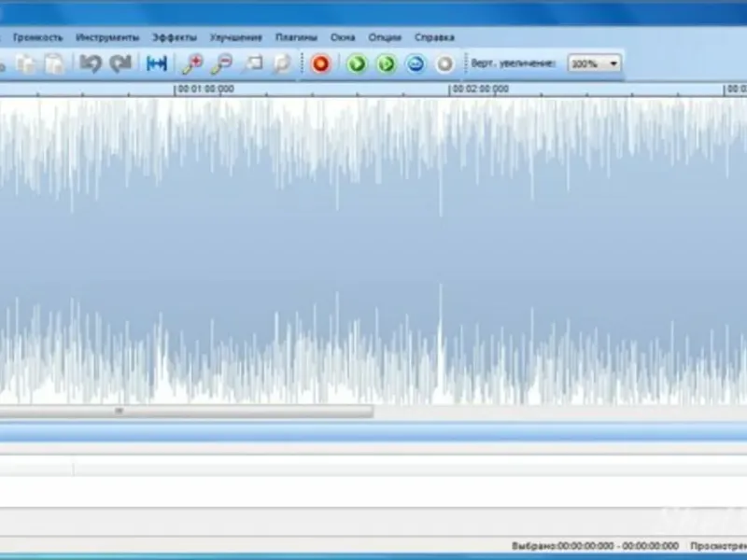Play audio with the first green Play button
Screen dimensions: 747x560
(357, 63)
